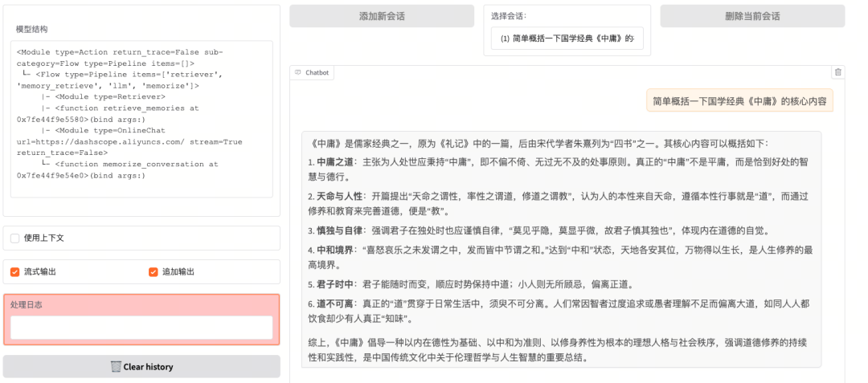Click the 'function memorize_conversation' line
Viewport: 868px width, 383px height.
(117, 169)
